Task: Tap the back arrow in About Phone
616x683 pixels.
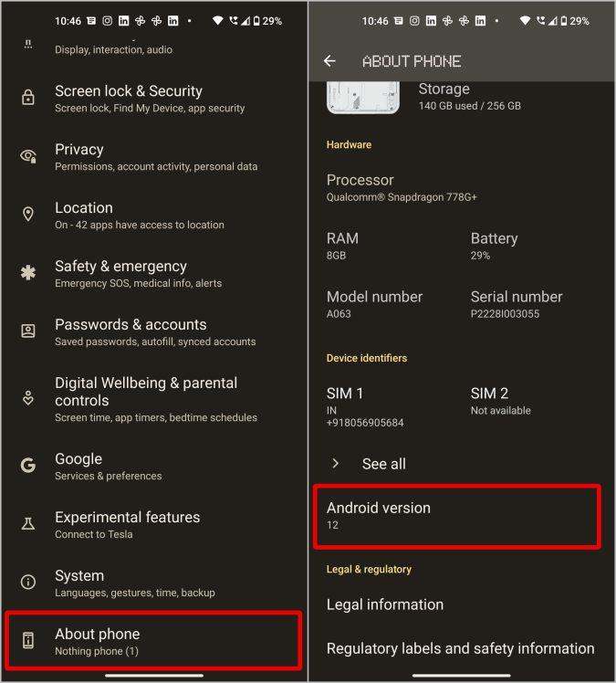Action: click(329, 61)
